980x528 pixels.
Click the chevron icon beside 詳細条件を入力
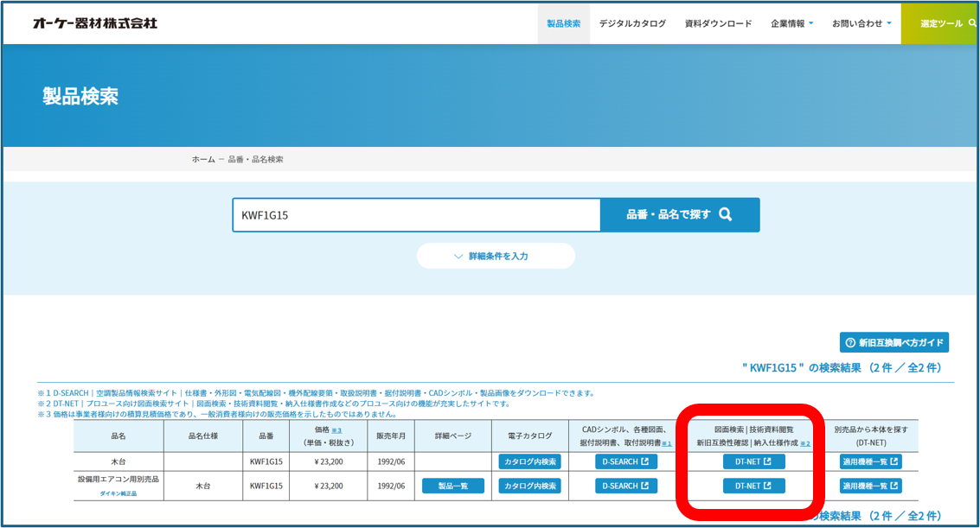pos(458,257)
